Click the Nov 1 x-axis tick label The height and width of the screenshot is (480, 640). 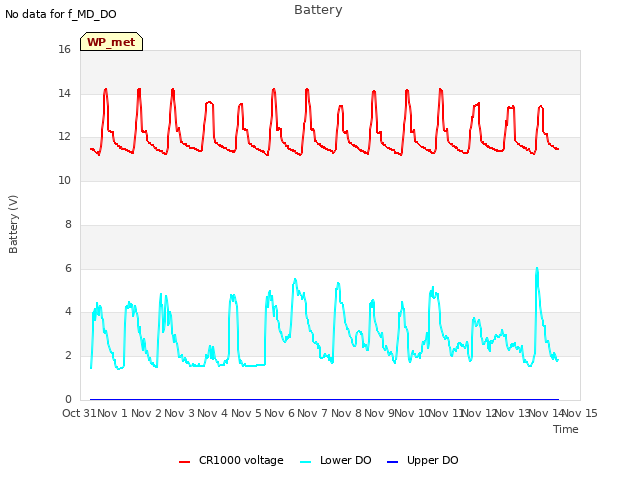click(113, 413)
